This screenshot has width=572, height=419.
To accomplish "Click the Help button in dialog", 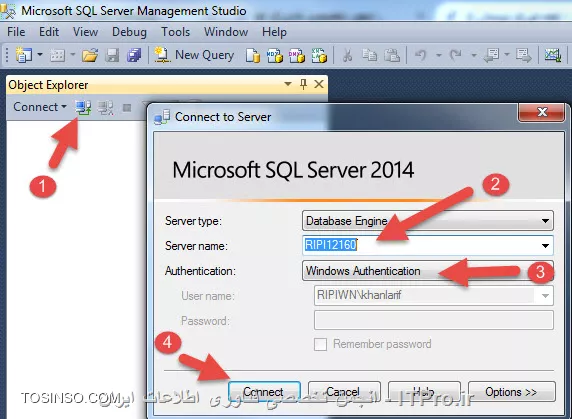I will tap(424, 392).
